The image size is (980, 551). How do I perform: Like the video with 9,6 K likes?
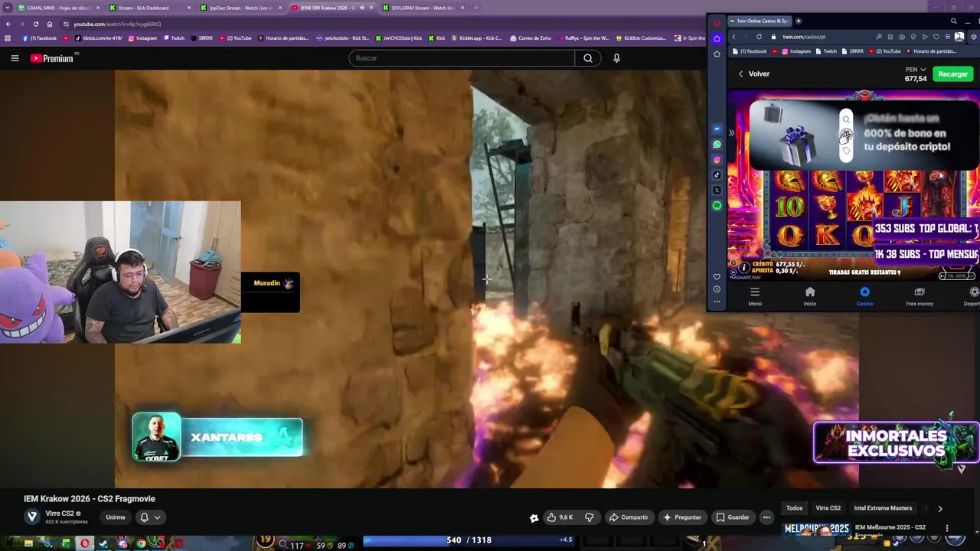(x=560, y=517)
